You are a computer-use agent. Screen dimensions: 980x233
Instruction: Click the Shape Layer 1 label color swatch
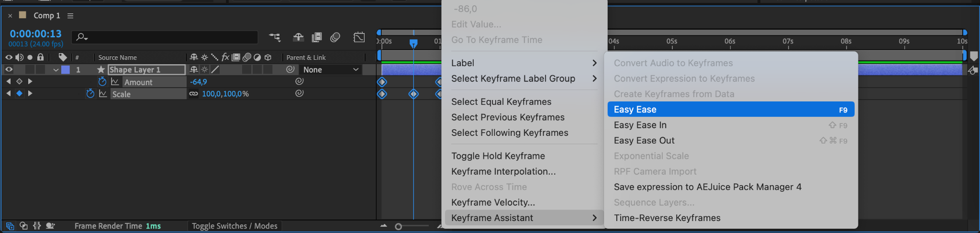pos(66,70)
